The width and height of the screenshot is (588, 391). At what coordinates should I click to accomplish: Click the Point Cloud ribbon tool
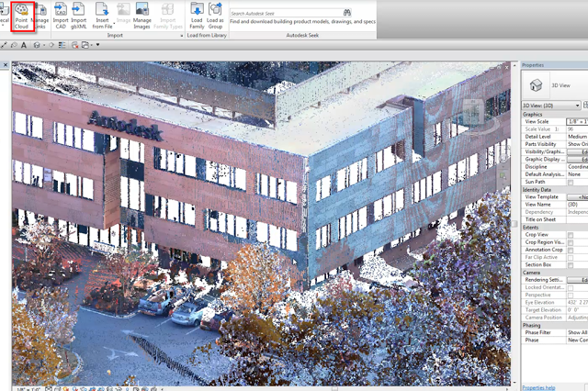22,17
